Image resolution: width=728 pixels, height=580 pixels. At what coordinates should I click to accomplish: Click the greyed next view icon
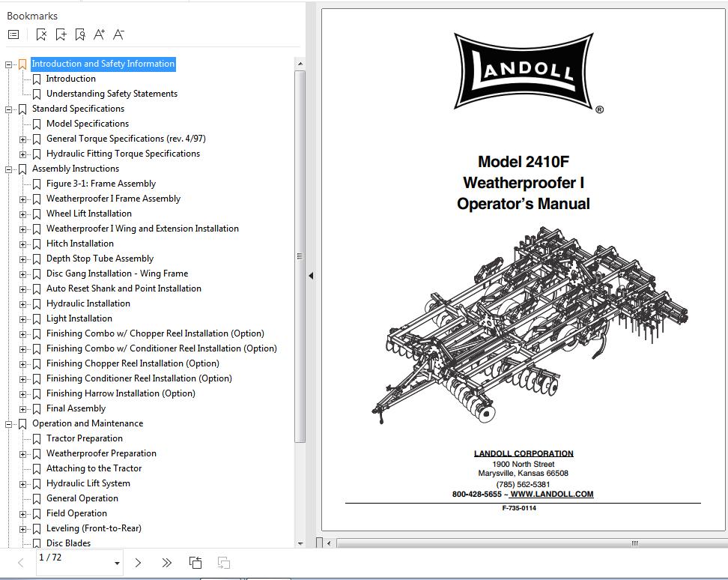point(224,563)
